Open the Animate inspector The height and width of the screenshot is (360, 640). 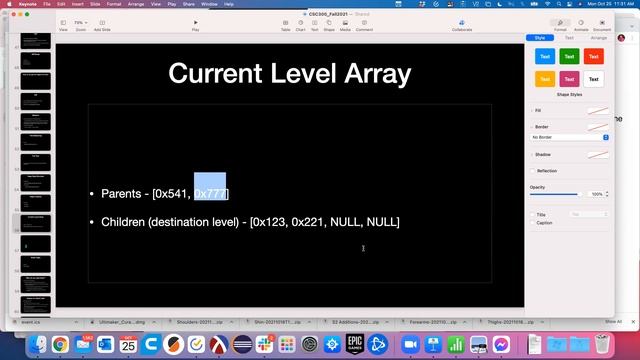click(581, 25)
